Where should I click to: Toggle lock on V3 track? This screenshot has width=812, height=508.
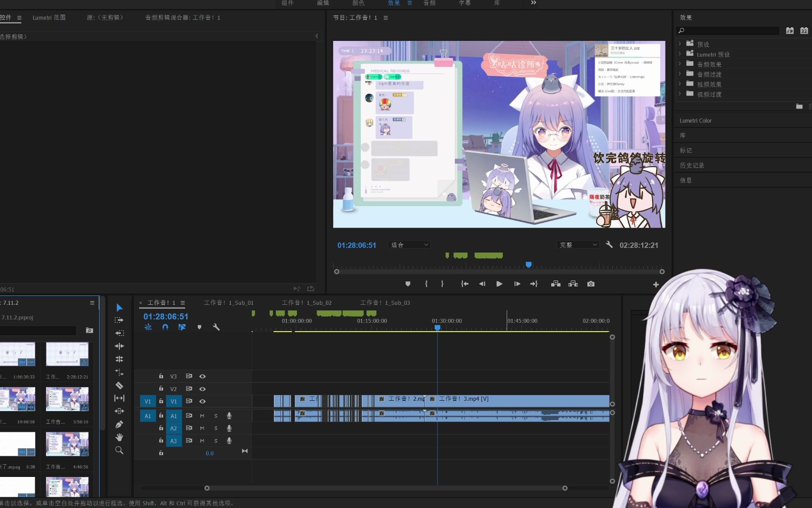(x=161, y=376)
